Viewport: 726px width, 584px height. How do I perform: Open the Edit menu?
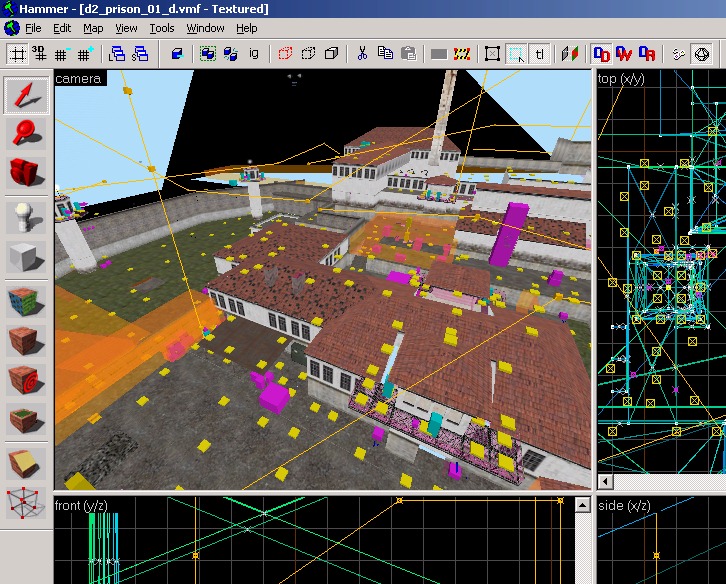tap(62, 28)
